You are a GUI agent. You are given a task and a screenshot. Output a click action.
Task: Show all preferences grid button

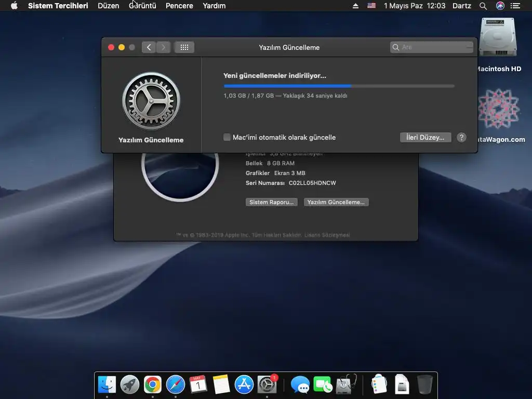(x=184, y=47)
